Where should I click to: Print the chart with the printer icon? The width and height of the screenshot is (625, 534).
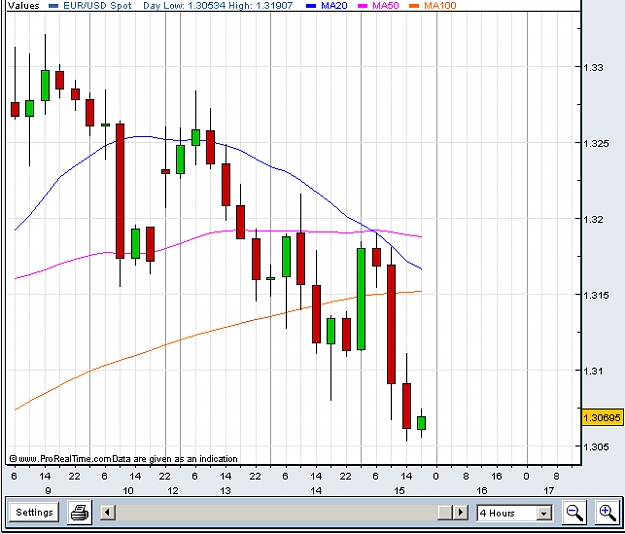(80, 512)
